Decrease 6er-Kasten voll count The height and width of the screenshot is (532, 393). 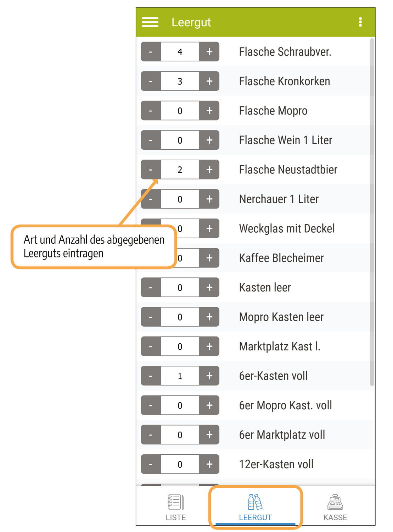click(151, 376)
